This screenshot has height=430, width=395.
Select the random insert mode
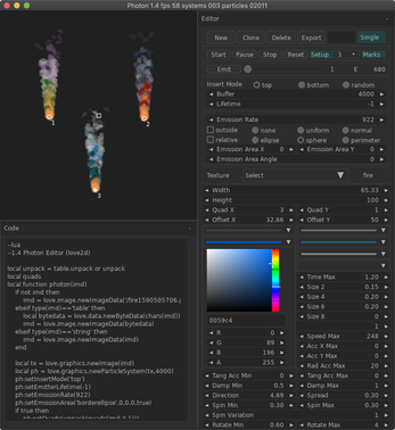[x=346, y=85]
